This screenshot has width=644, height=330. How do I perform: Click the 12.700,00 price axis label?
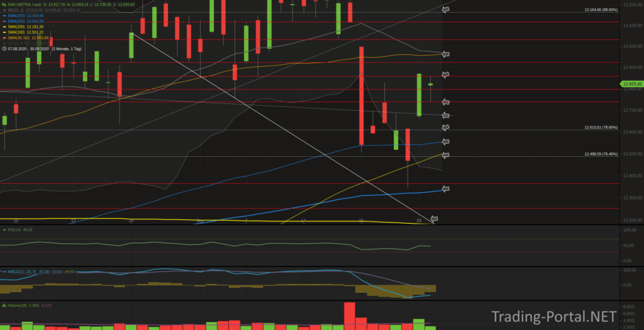pos(633,110)
